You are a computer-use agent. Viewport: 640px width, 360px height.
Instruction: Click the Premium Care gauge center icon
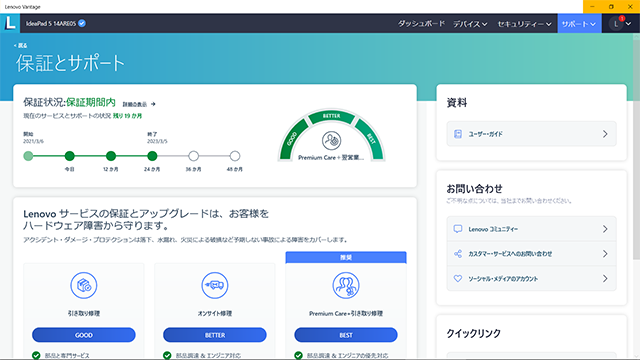[331, 141]
